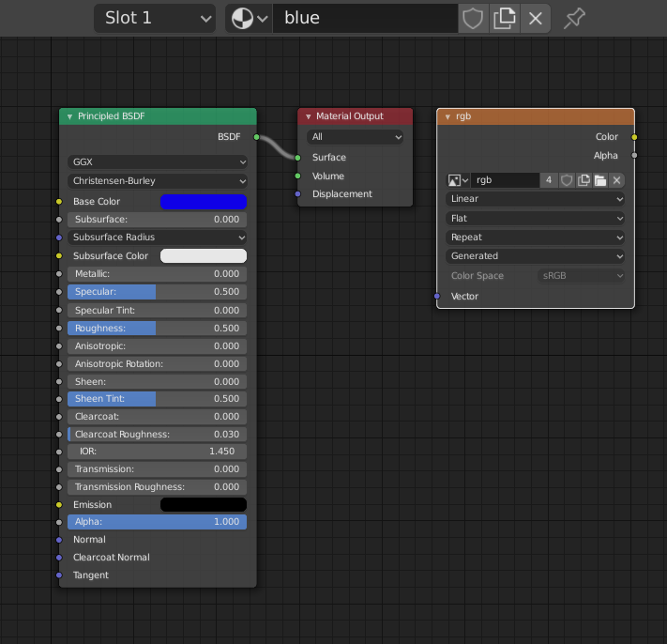Unlink the blue material with the X icon

point(536,18)
